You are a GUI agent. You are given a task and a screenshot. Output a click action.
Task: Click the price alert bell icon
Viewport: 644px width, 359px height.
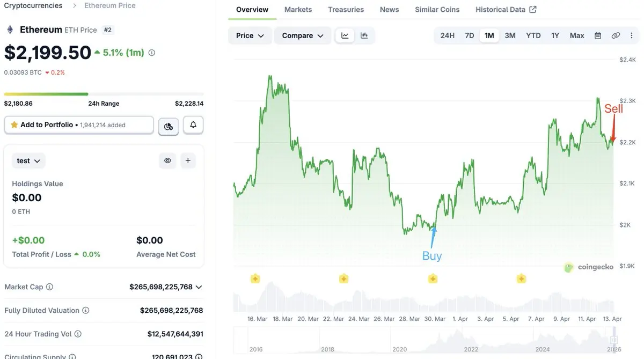(193, 125)
